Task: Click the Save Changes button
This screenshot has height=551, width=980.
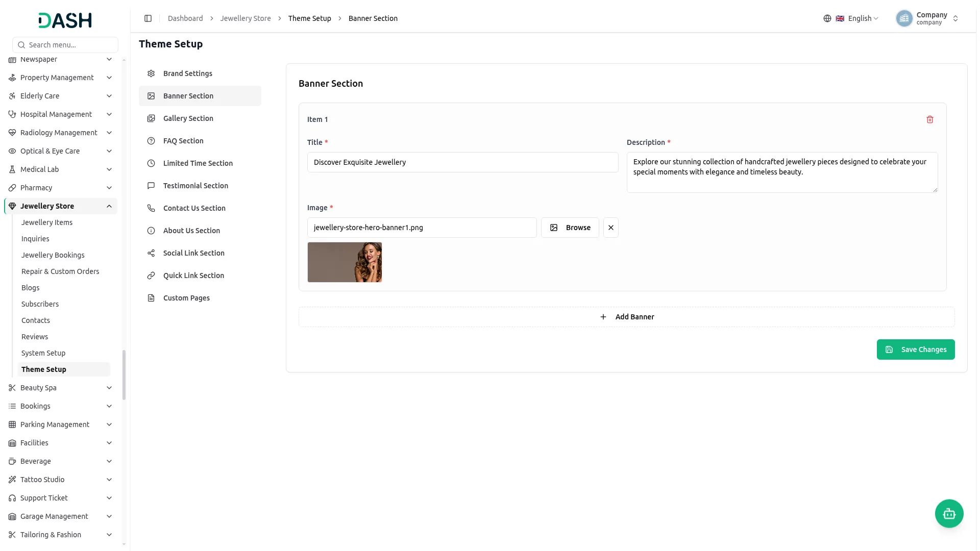Action: pos(915,349)
